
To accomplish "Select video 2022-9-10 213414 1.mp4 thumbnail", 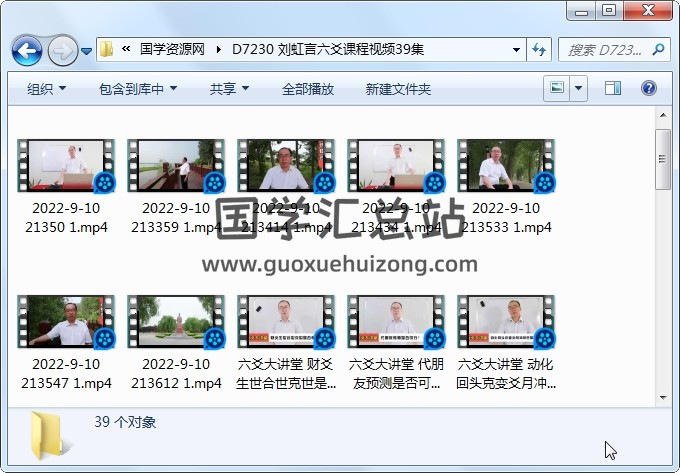I will coord(286,166).
